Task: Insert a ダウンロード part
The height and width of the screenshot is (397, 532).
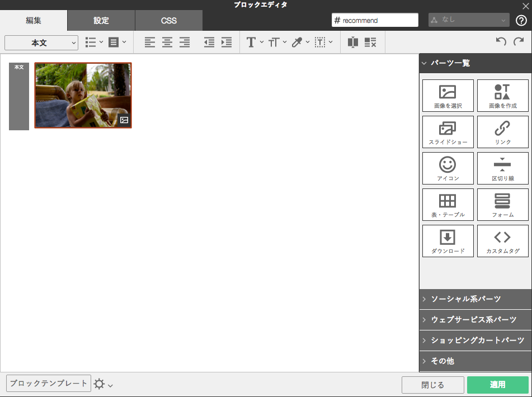Action: 448,241
